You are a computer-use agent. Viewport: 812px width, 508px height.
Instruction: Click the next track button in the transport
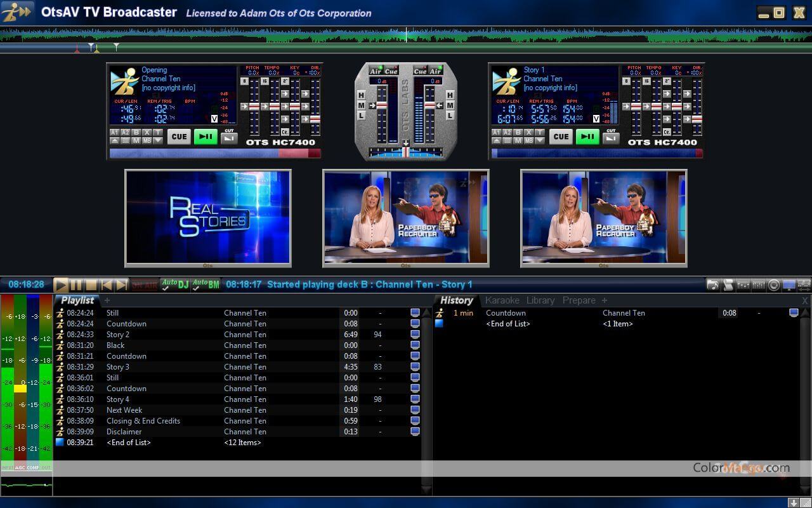click(121, 285)
